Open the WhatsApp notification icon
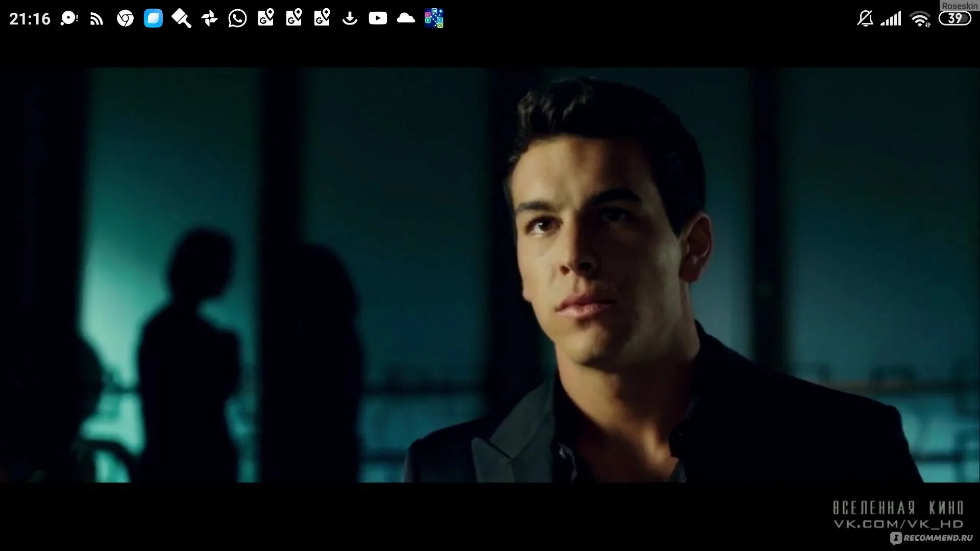Screen dimensions: 980x551 pyautogui.click(x=237, y=18)
